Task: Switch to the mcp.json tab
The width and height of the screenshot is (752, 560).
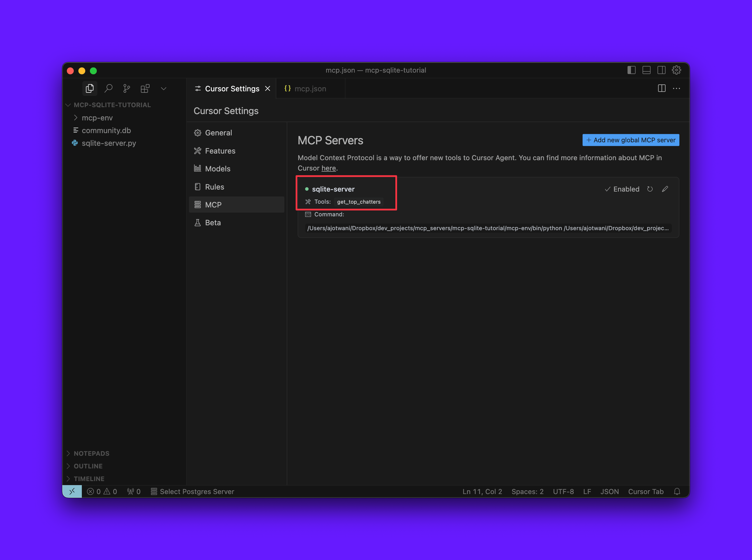Action: [x=310, y=88]
